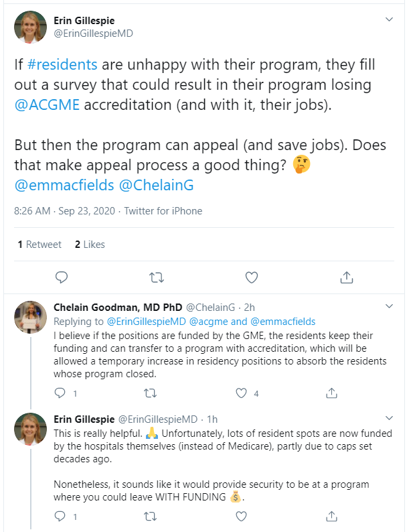The image size is (413, 532).
Task: Like Chelain Goodman's reply
Action: (242, 393)
